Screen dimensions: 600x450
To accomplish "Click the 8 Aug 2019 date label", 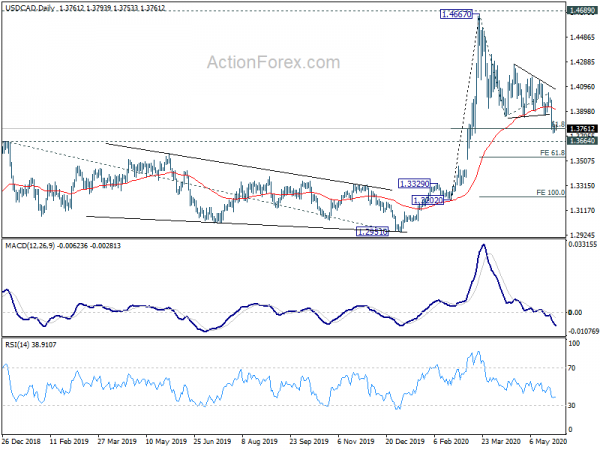I will 260,442.
